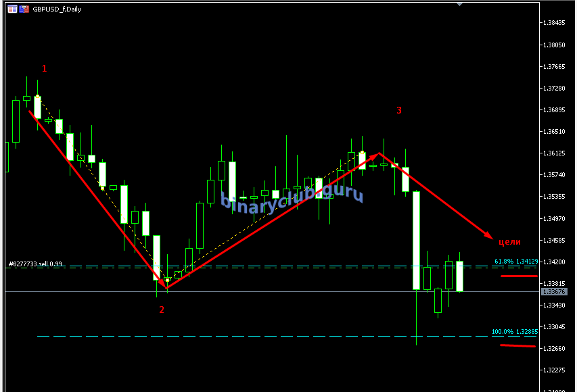Click the red цели text label
The image size is (577, 392).
[509, 241]
